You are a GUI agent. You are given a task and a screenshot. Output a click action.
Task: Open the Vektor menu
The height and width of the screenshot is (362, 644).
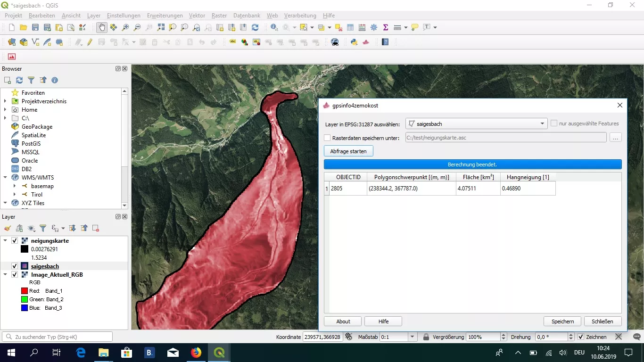(x=197, y=16)
